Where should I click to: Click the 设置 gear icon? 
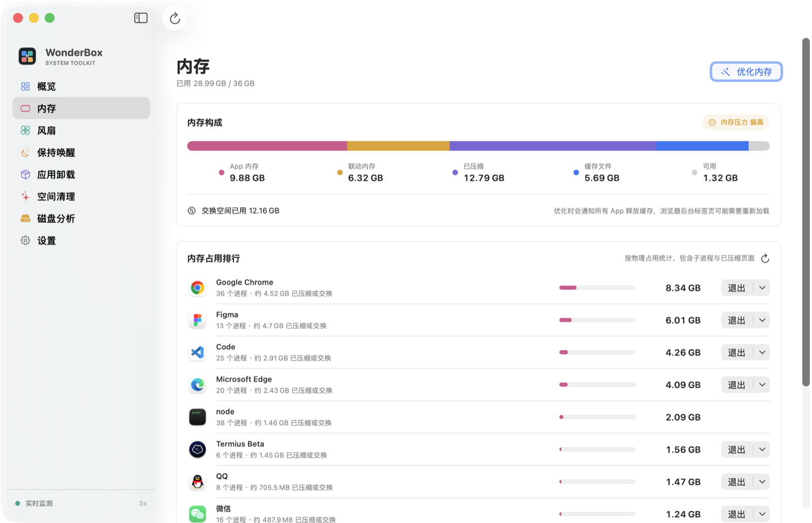[x=25, y=241]
